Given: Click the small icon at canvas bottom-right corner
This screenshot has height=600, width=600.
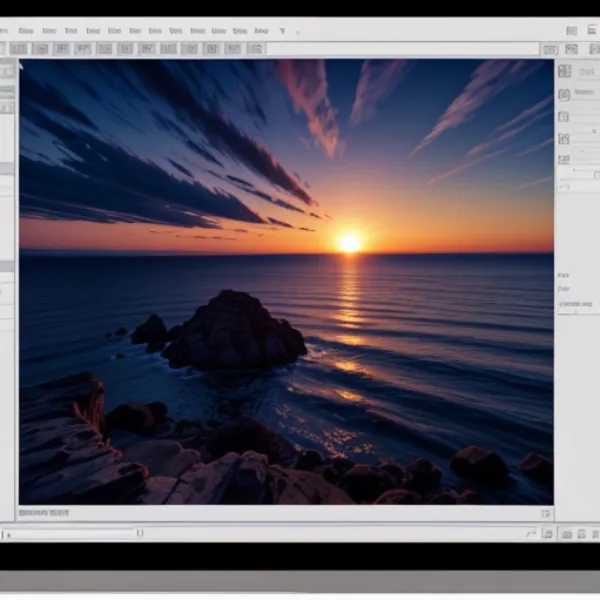Looking at the screenshot, I should pyautogui.click(x=545, y=513).
